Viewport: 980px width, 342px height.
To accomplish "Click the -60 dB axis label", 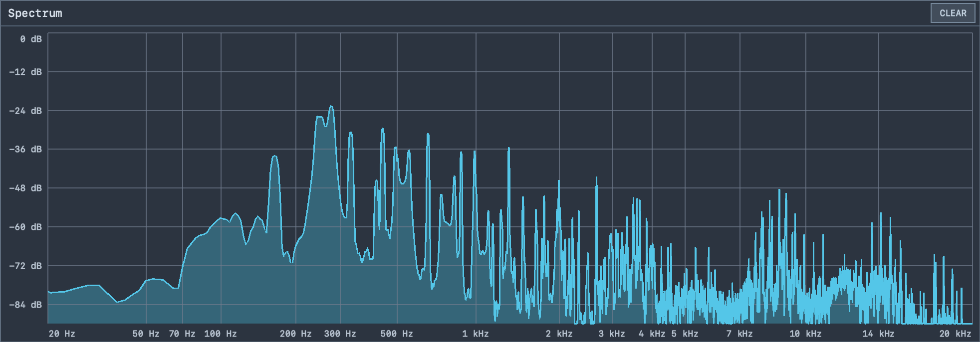I will tap(25, 227).
